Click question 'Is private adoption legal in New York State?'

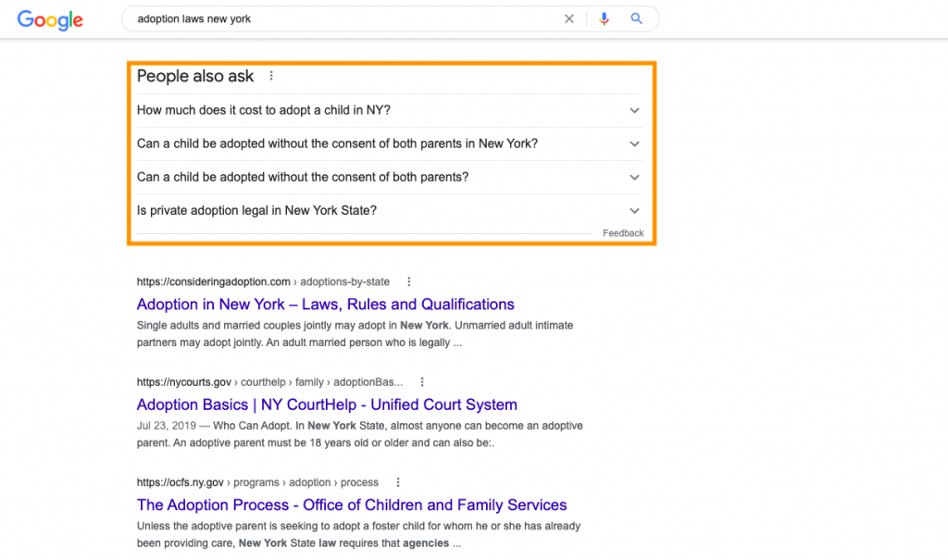click(256, 210)
